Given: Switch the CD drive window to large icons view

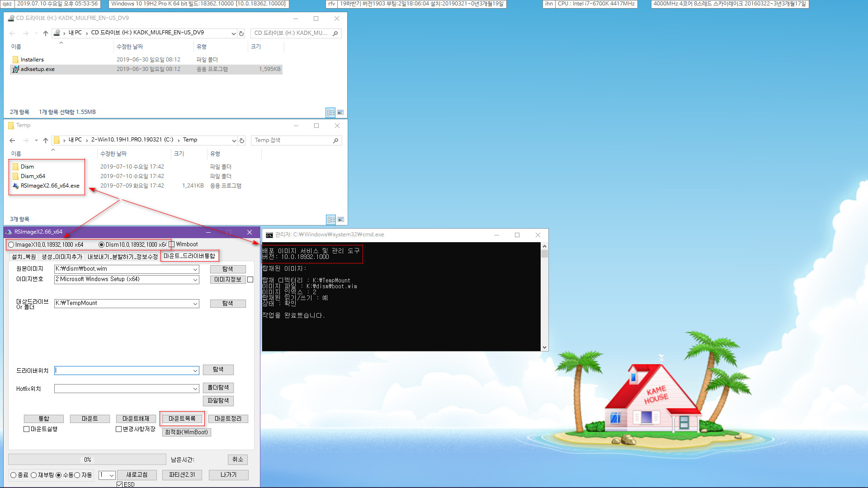Looking at the screenshot, I should click(x=340, y=112).
